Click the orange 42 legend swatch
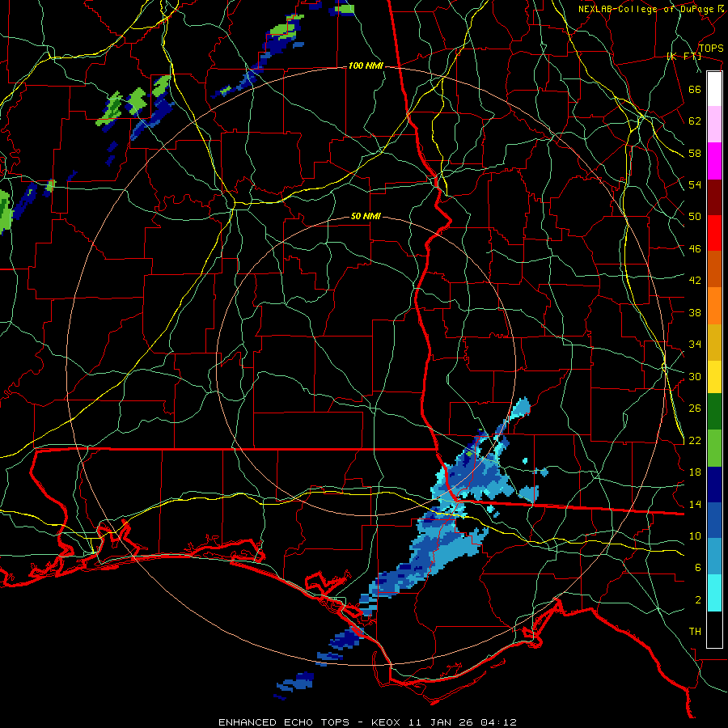 pos(714,306)
